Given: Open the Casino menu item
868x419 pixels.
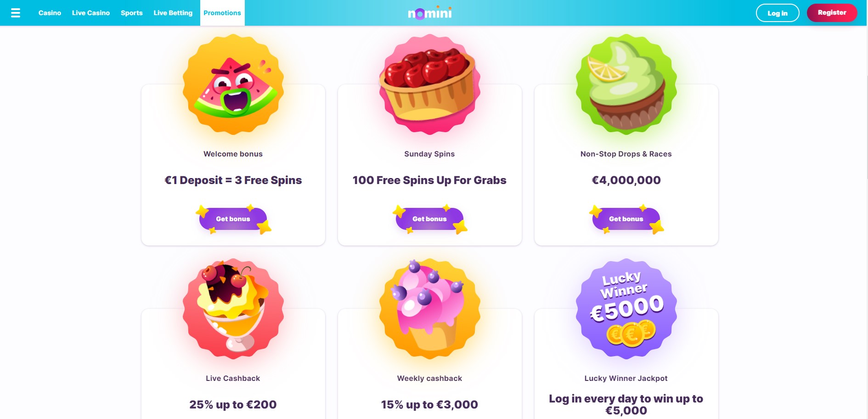Looking at the screenshot, I should pos(50,13).
